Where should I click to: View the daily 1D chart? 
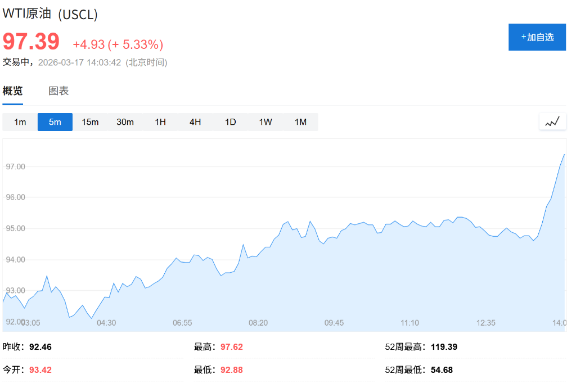tap(229, 121)
